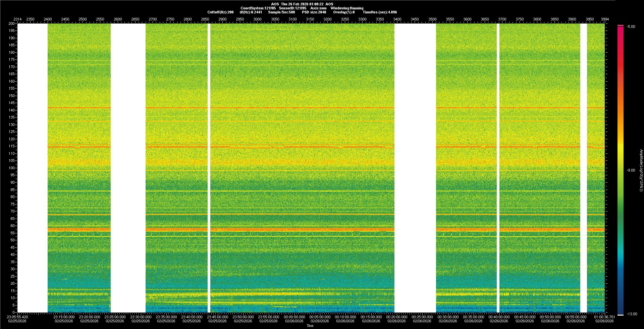Select the SensorID:121f05 label

(292, 8)
